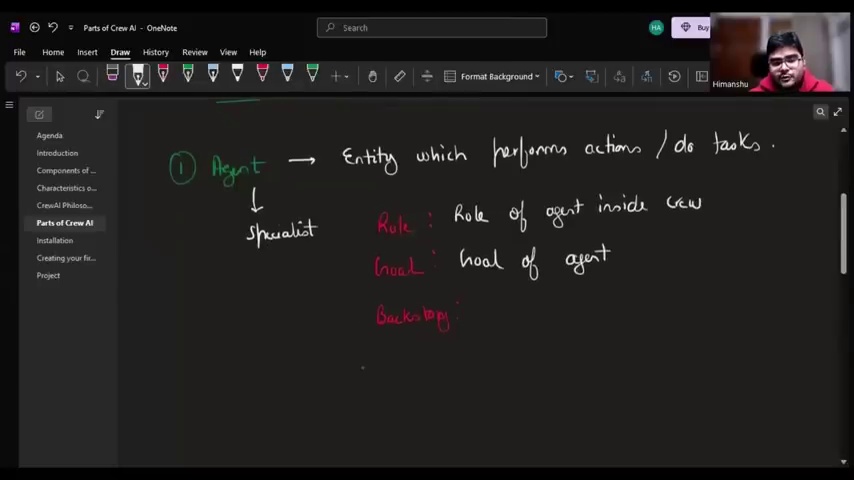Viewport: 854px width, 480px height.
Task: Open the Creating your fir... page
Action: tap(65, 258)
